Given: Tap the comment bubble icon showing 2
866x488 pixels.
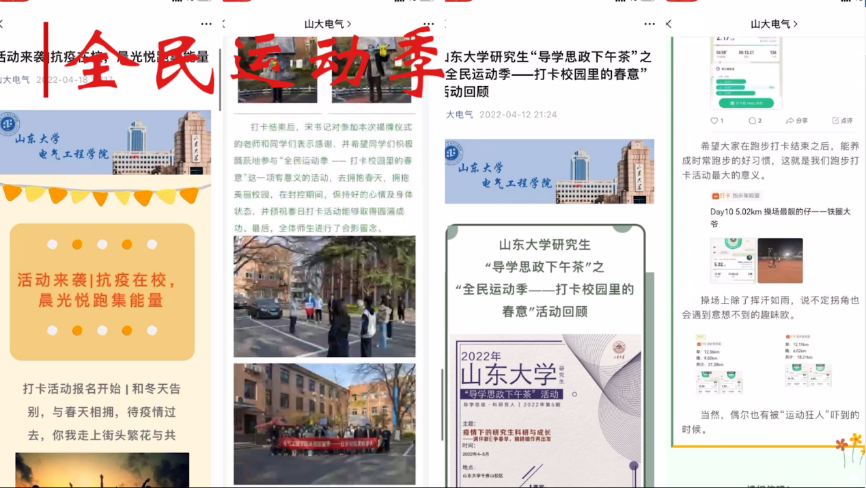Looking at the screenshot, I should (x=753, y=120).
